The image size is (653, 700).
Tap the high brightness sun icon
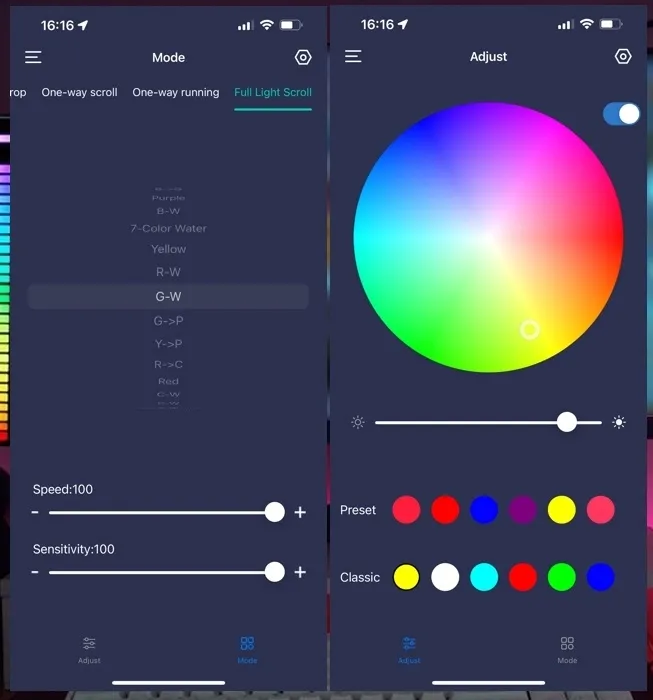[x=619, y=422]
